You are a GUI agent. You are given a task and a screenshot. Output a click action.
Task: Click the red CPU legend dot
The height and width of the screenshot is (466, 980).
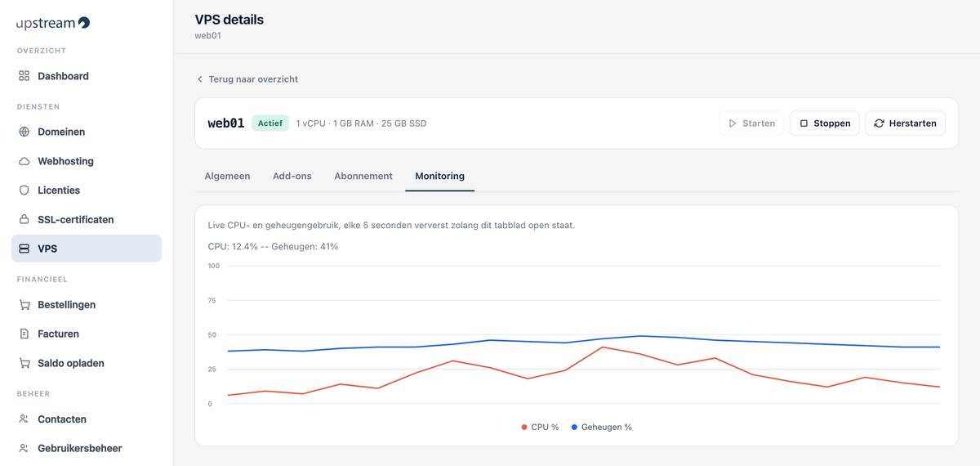[x=524, y=428]
